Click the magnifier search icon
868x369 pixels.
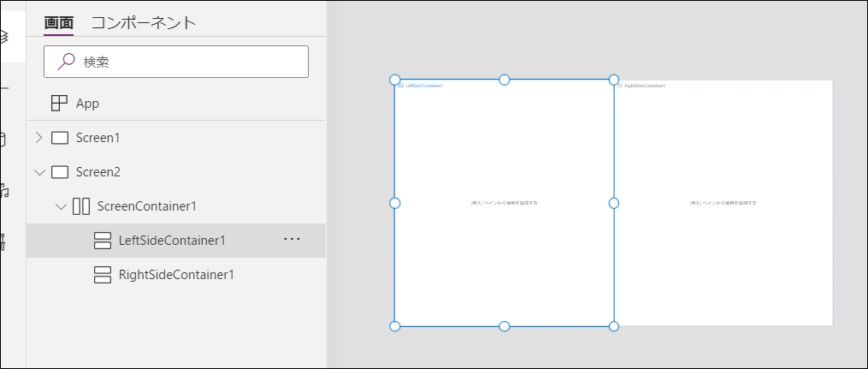click(x=66, y=62)
